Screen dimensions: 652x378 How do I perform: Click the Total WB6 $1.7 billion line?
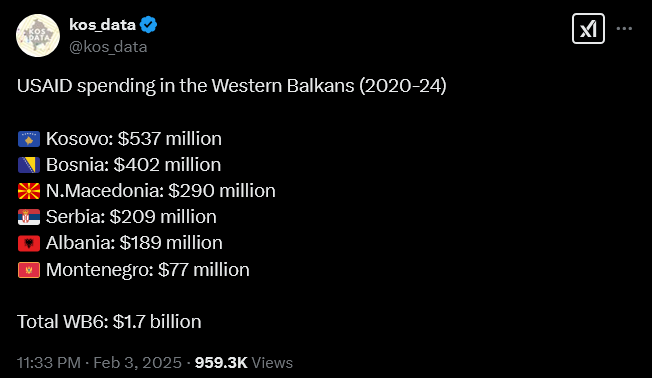[109, 322]
